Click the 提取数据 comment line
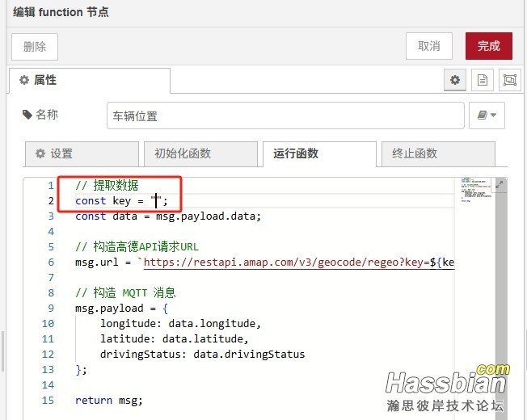Image resolution: width=527 pixels, height=420 pixels. (107, 185)
